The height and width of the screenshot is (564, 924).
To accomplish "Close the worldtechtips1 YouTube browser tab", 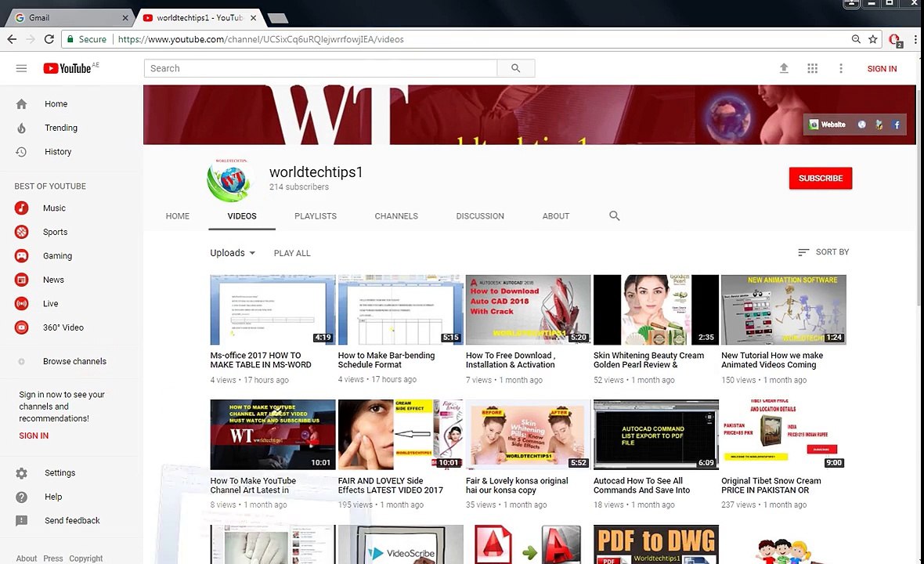I will (x=254, y=18).
